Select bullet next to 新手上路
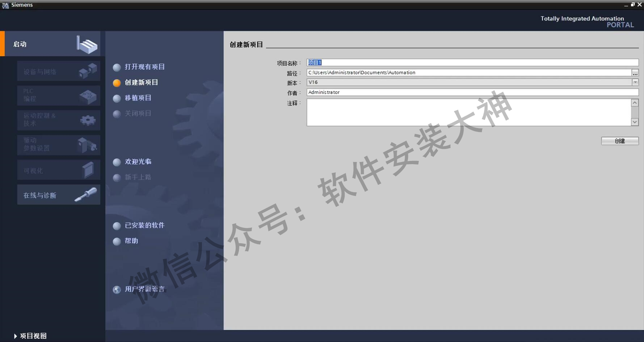Image resolution: width=644 pixels, height=342 pixels. pyautogui.click(x=117, y=178)
